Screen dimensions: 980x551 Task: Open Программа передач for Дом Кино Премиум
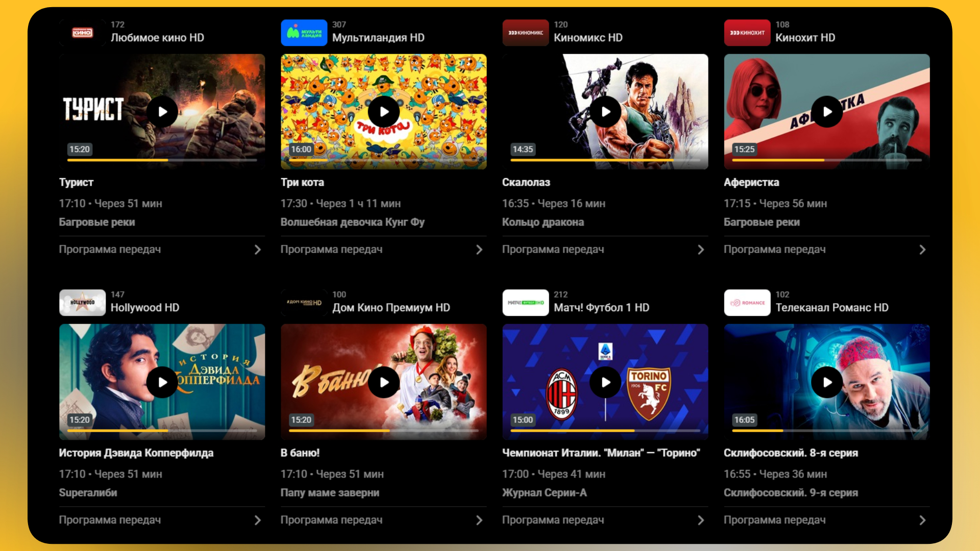click(x=383, y=520)
